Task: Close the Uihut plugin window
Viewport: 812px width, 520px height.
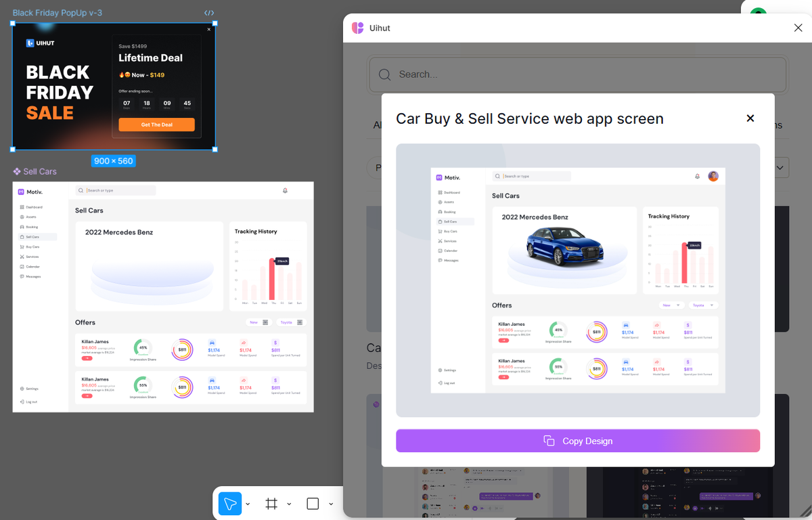Action: tap(798, 28)
